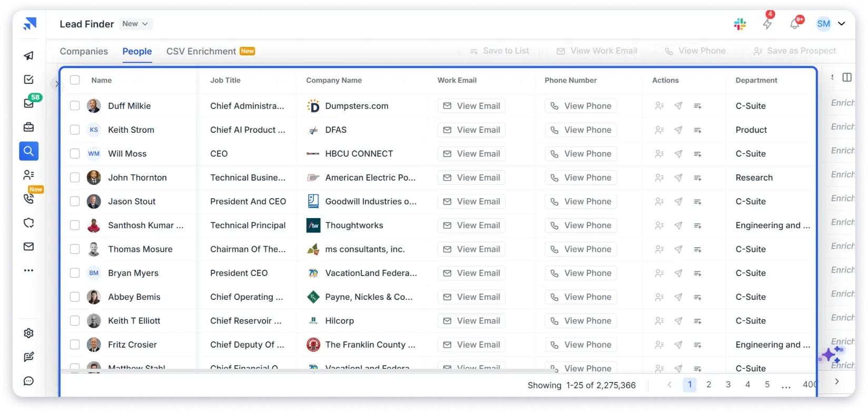The image size is (868, 412).
Task: Click the SM user avatar
Action: [x=824, y=24]
